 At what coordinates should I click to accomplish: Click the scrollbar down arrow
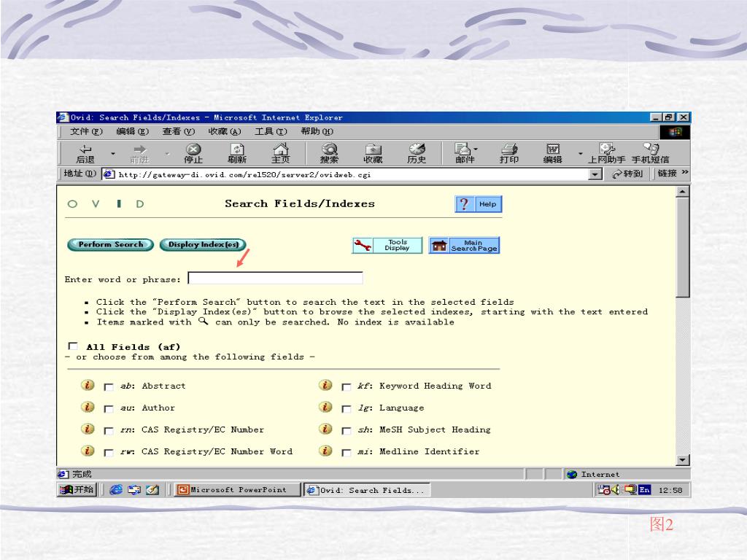pos(683,459)
